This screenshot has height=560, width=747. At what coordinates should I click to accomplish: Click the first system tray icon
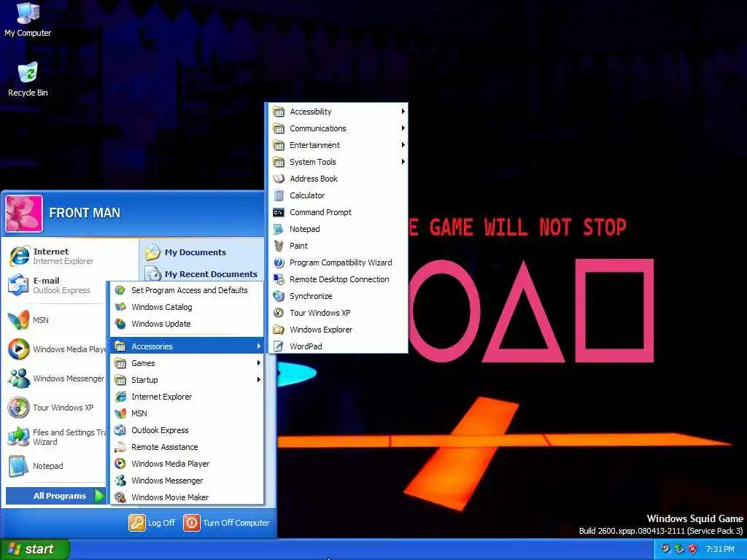[665, 549]
